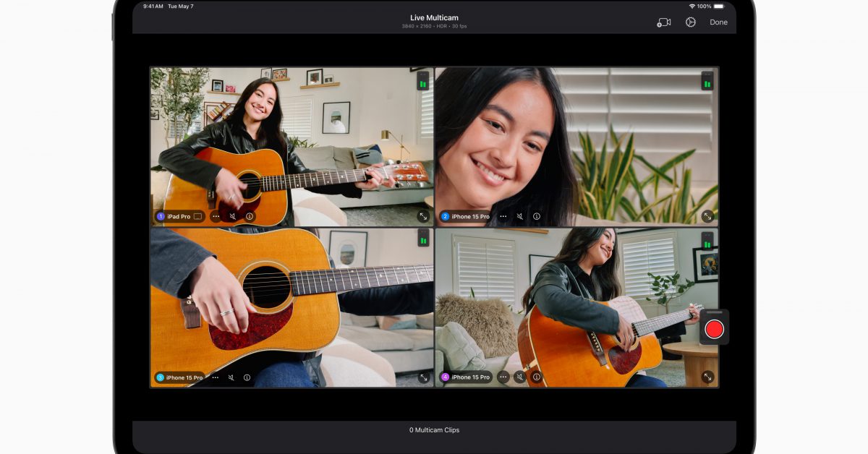Show info for iPhone 15 Pro camera 4

(x=537, y=377)
